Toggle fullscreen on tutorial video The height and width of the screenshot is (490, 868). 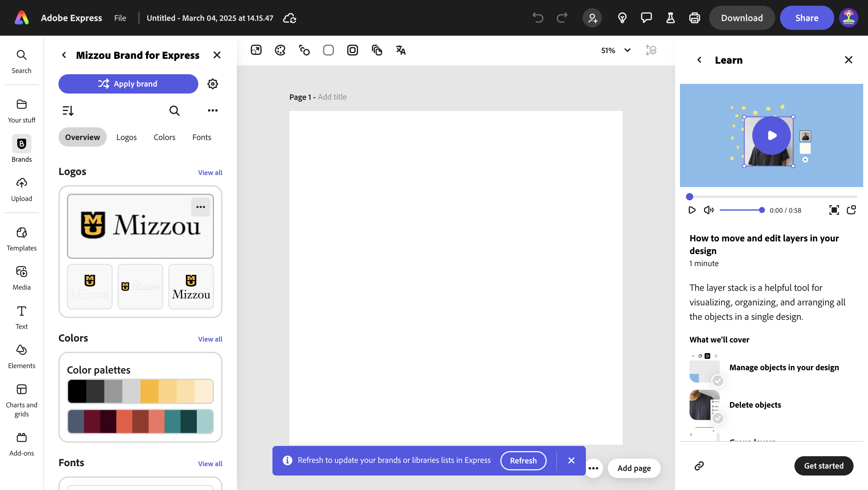tap(834, 210)
